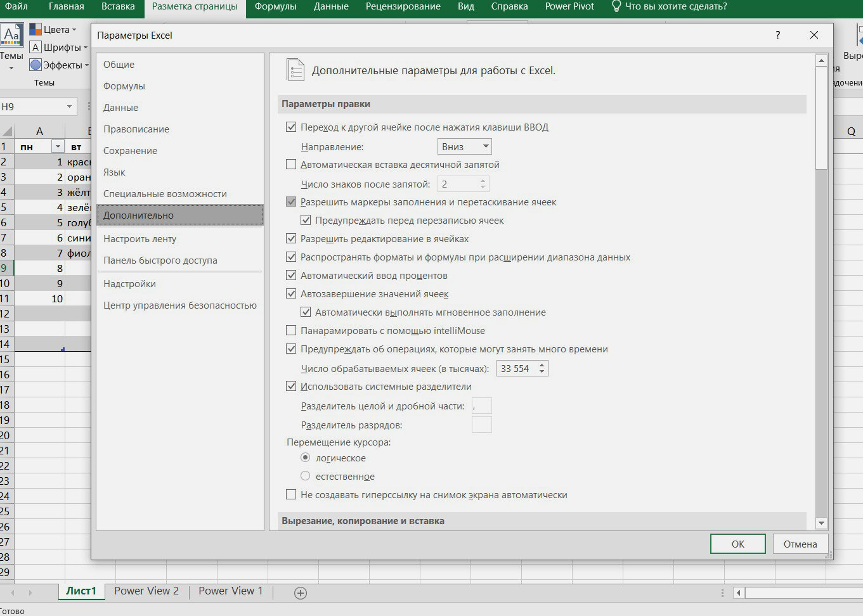Click the dialog scrollbar up arrow
The height and width of the screenshot is (616, 863).
click(x=821, y=61)
